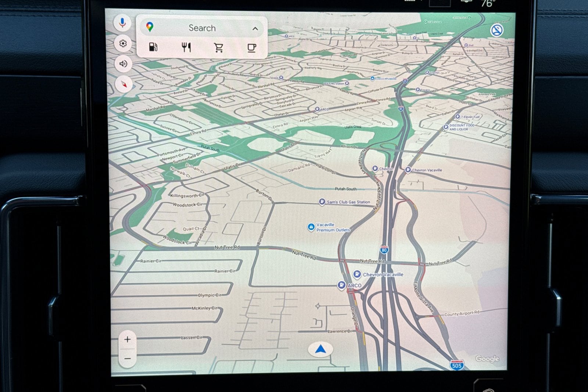Zoom in with the plus button

pyautogui.click(x=127, y=339)
